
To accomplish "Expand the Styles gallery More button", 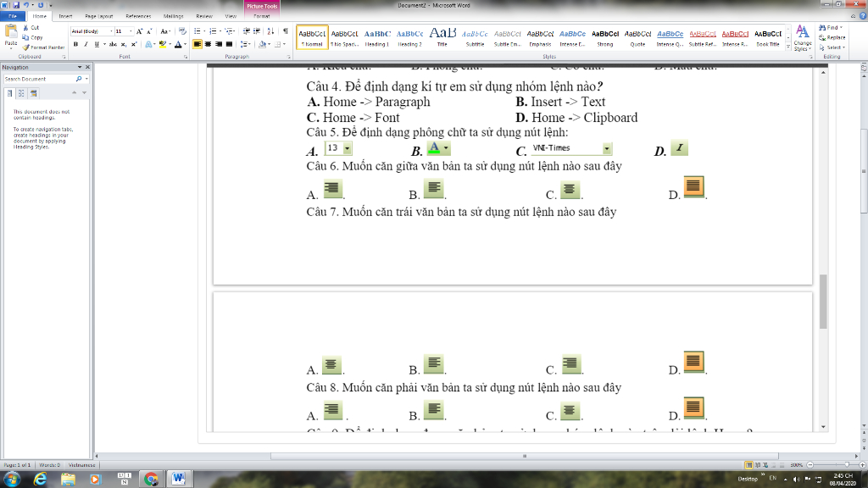I will pos(788,47).
